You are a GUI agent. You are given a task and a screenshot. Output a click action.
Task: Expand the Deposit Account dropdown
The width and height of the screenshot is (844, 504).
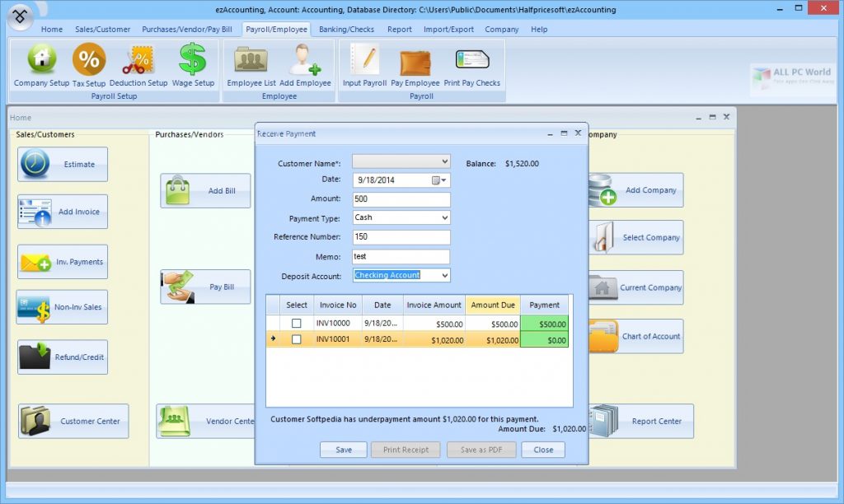(444, 275)
